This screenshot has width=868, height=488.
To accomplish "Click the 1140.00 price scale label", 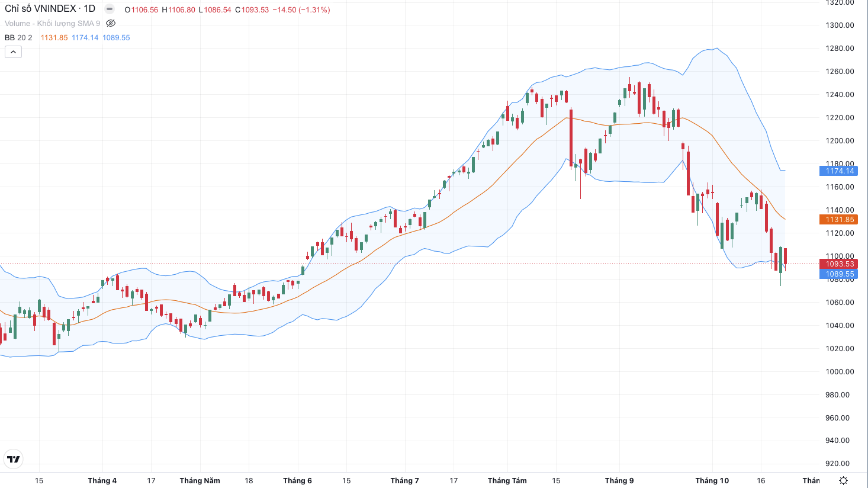I will (x=840, y=210).
